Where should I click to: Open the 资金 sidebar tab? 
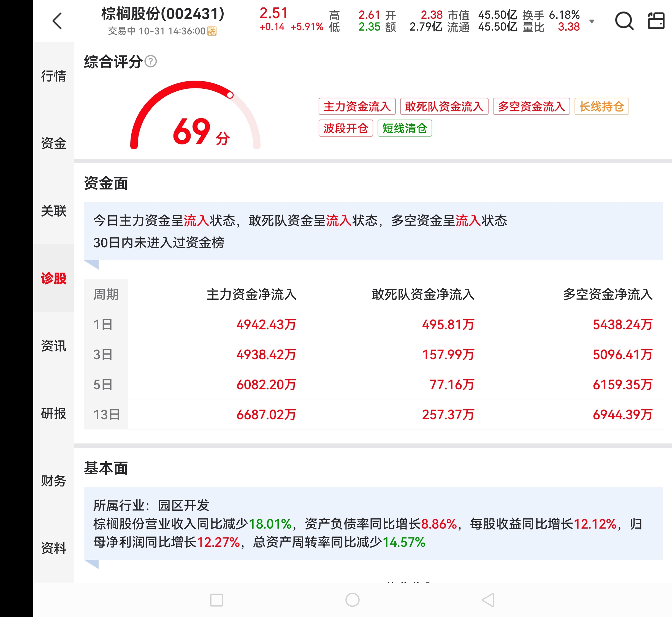tap(54, 144)
